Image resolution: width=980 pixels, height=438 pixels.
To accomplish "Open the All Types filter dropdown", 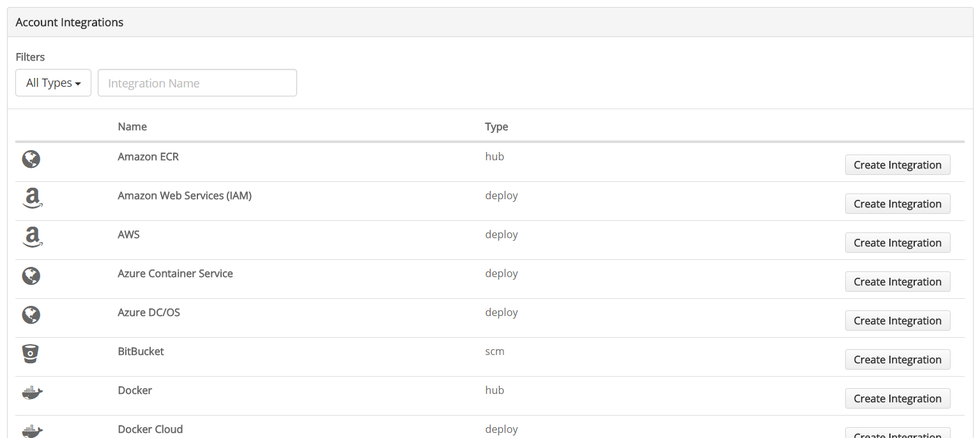I will pyautogui.click(x=54, y=83).
